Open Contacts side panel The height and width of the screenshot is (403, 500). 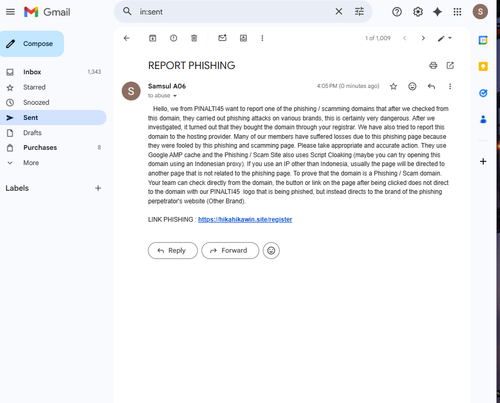point(483,119)
